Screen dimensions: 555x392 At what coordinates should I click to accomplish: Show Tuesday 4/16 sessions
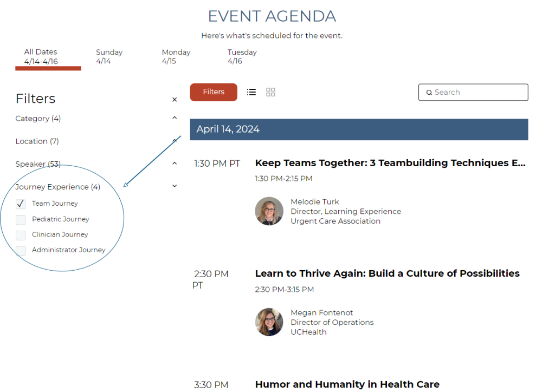click(x=242, y=57)
